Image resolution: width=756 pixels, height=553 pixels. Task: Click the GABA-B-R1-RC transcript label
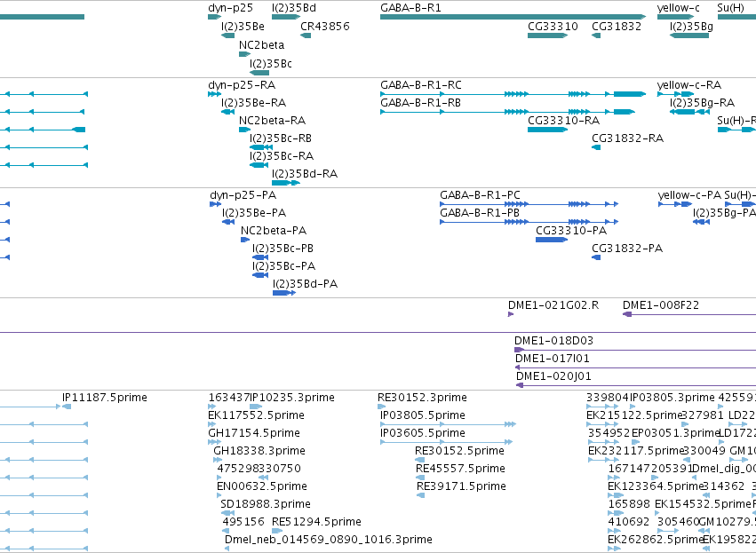pyautogui.click(x=421, y=85)
